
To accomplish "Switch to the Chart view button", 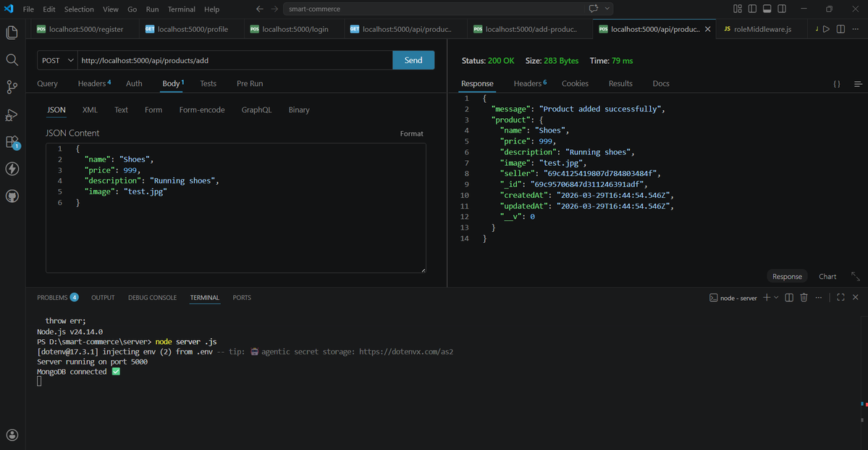I will coord(827,277).
